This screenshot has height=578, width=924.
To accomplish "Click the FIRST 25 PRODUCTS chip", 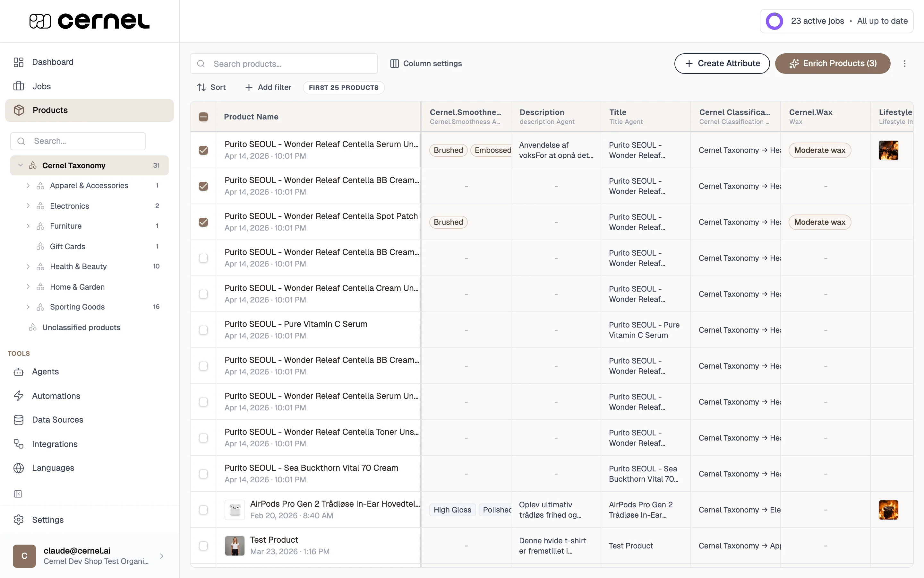I will click(344, 88).
